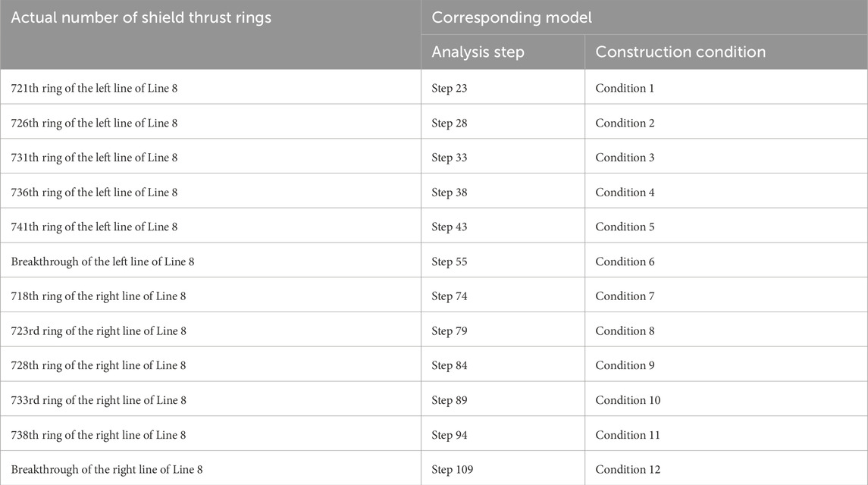Select the '741th ring of the left line' cell

coord(210,226)
